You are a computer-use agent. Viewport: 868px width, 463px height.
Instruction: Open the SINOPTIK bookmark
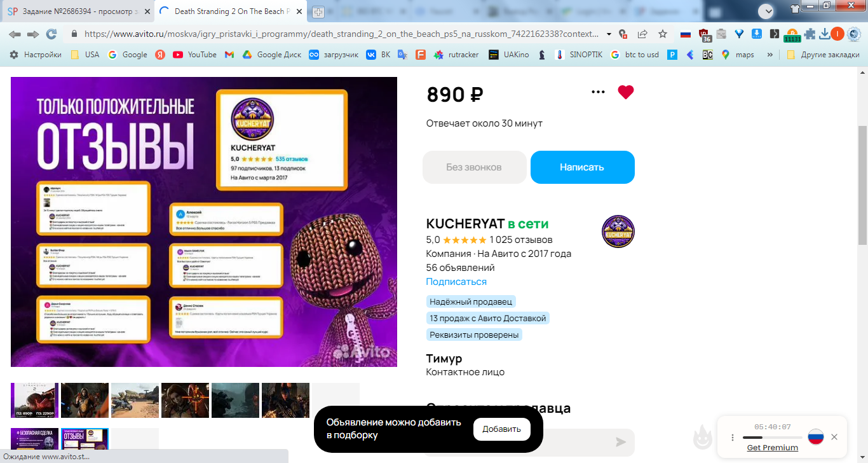pyautogui.click(x=578, y=55)
